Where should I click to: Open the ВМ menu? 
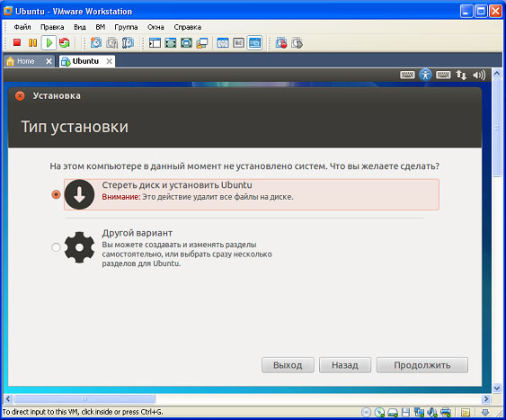[101, 27]
